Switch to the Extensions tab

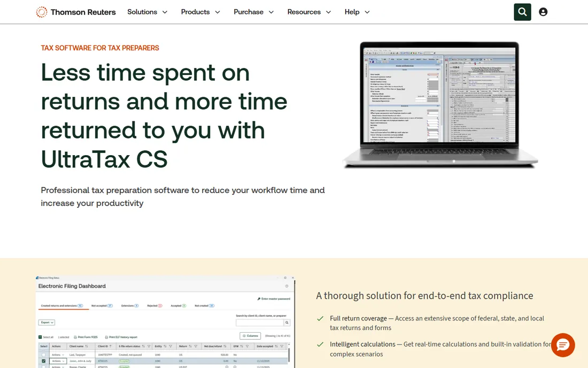point(130,306)
